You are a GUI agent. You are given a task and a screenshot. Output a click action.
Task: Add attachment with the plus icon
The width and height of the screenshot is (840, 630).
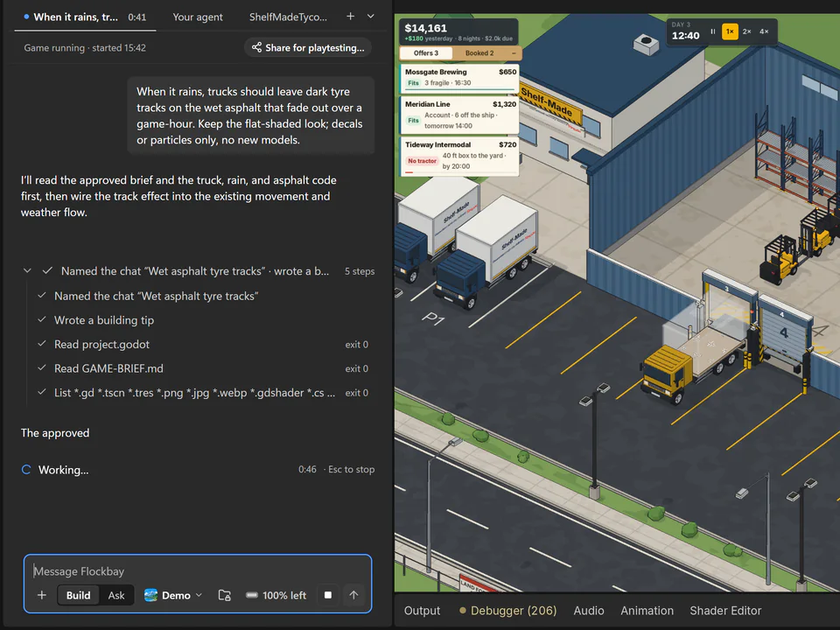tap(42, 595)
